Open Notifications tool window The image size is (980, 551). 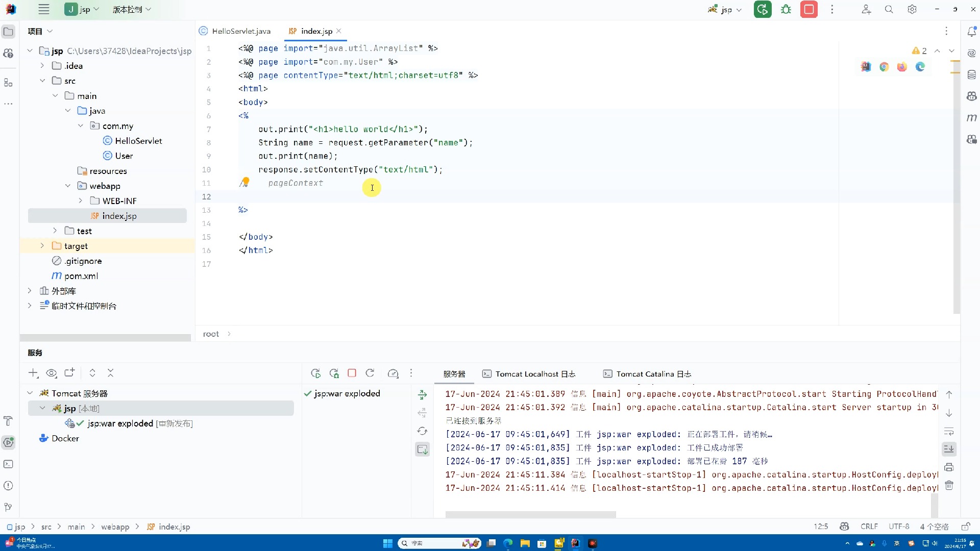coord(972,32)
